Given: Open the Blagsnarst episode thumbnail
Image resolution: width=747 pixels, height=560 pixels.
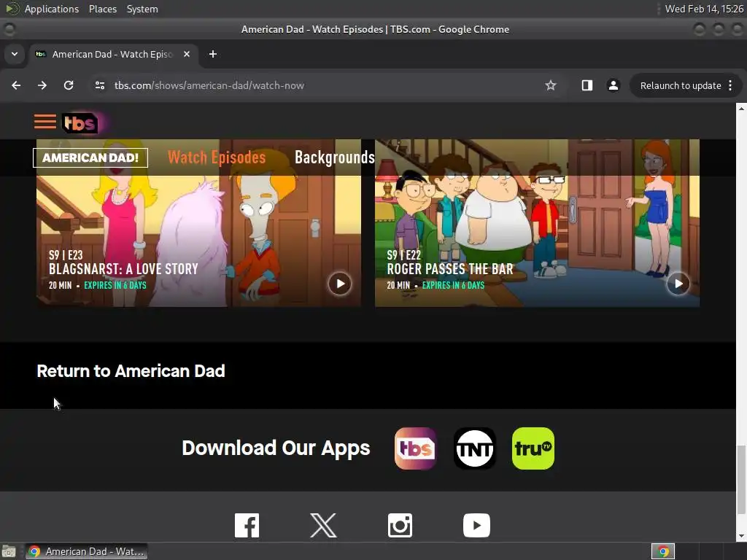Looking at the screenshot, I should coord(198,223).
